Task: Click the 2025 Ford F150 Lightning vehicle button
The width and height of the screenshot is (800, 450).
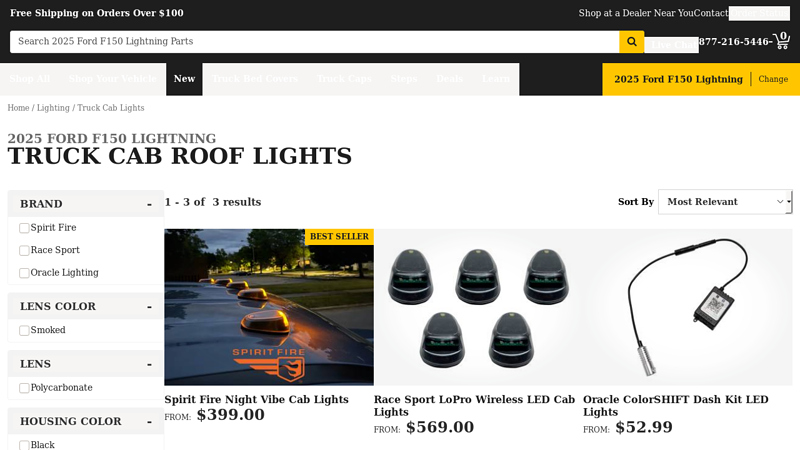Action: click(x=678, y=79)
